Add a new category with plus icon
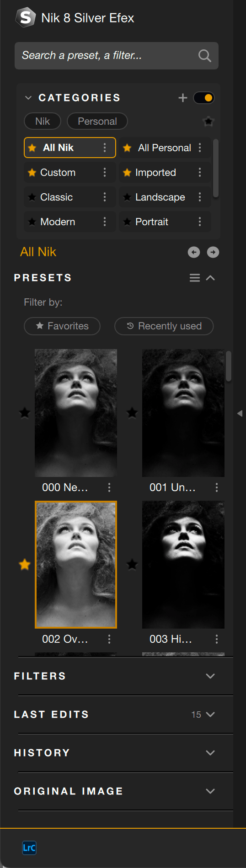The image size is (246, 868). [183, 98]
